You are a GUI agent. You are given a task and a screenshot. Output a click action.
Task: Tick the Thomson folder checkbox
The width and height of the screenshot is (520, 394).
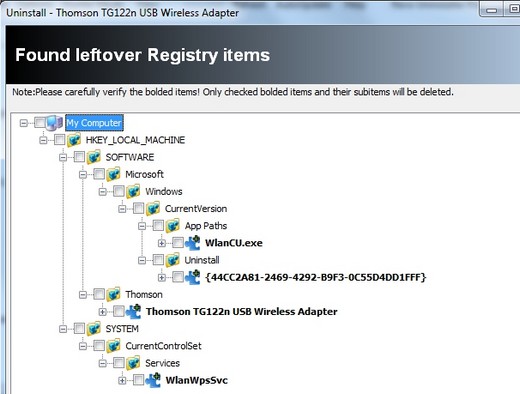tap(99, 294)
